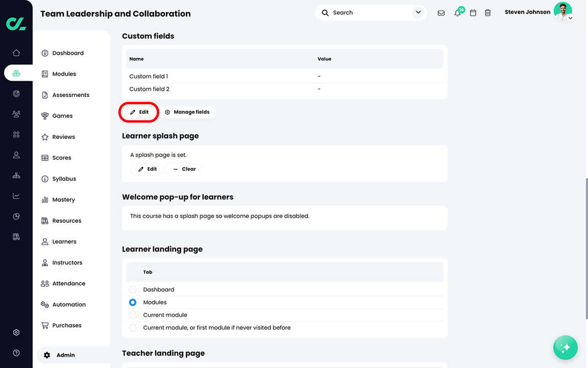Expand the search scope dropdown chevron
The image size is (588, 368).
click(x=418, y=12)
